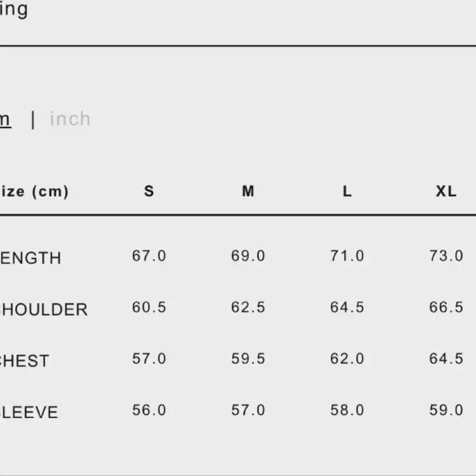Image resolution: width=476 pixels, height=476 pixels.
Task: Switch size units to inch
Action: [x=70, y=119]
